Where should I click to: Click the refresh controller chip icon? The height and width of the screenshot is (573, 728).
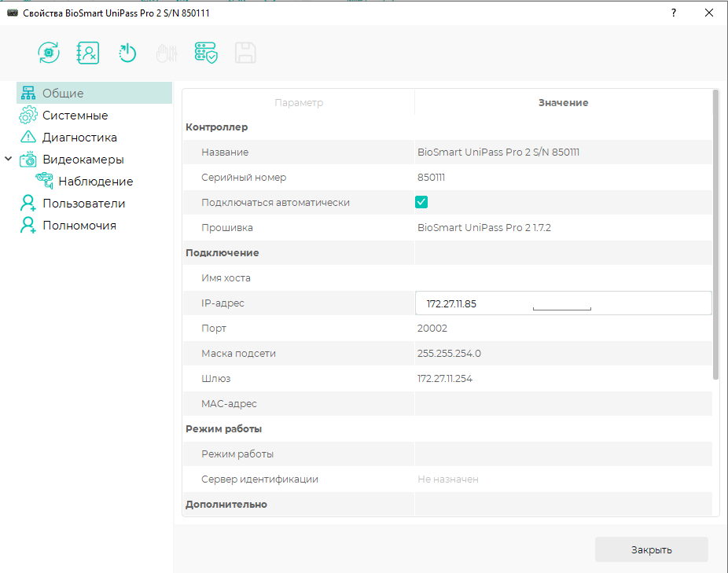click(x=49, y=53)
